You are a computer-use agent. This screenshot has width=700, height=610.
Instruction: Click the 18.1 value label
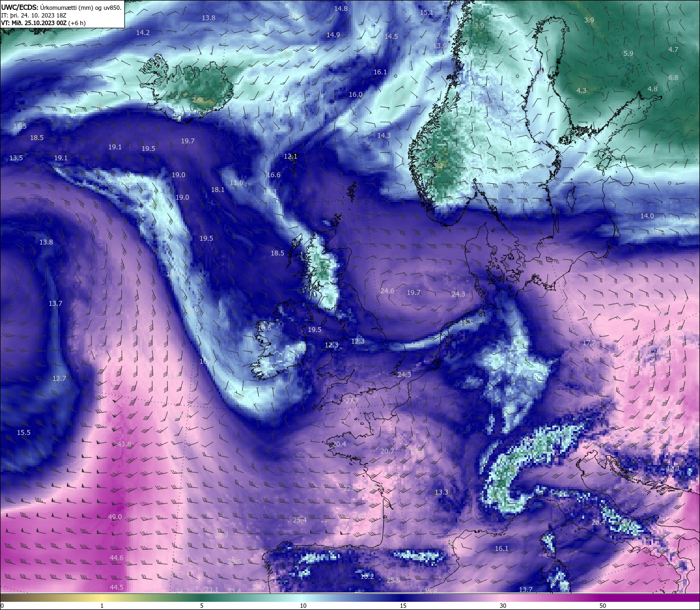(218, 190)
